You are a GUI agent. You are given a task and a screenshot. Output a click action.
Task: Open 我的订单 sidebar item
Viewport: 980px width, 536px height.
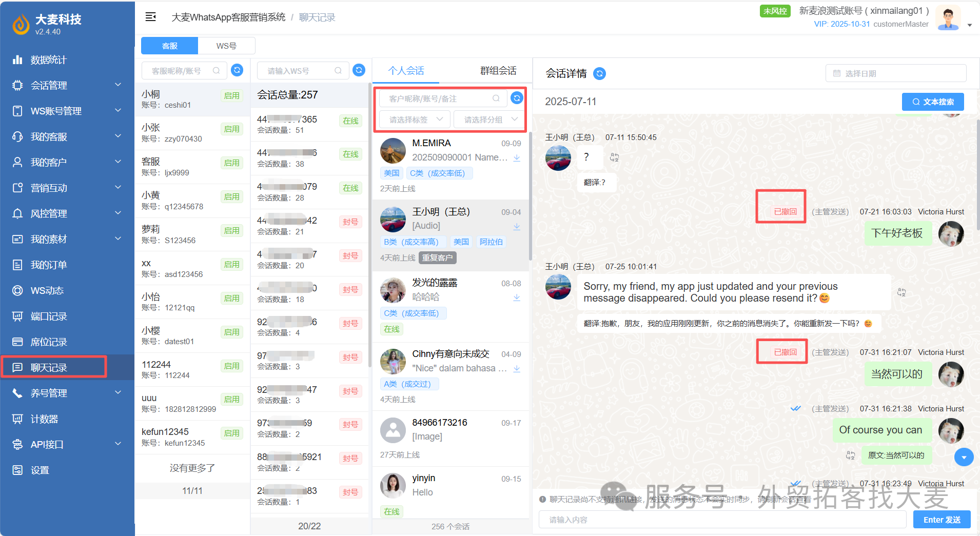click(67, 265)
